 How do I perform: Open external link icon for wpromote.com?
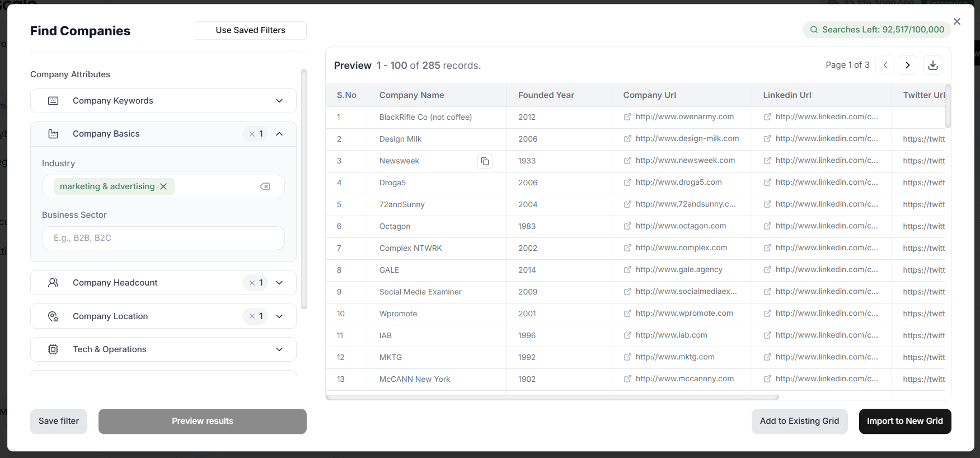tap(628, 314)
